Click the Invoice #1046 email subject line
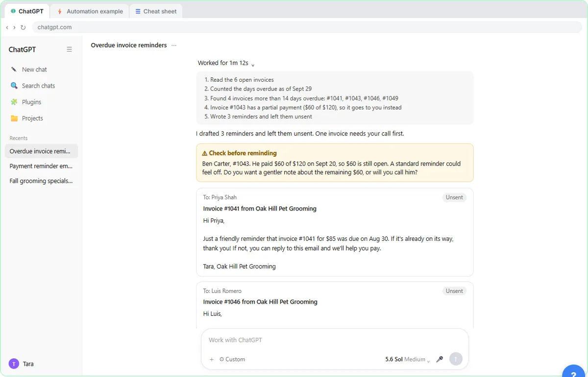588x377 pixels. click(x=260, y=302)
